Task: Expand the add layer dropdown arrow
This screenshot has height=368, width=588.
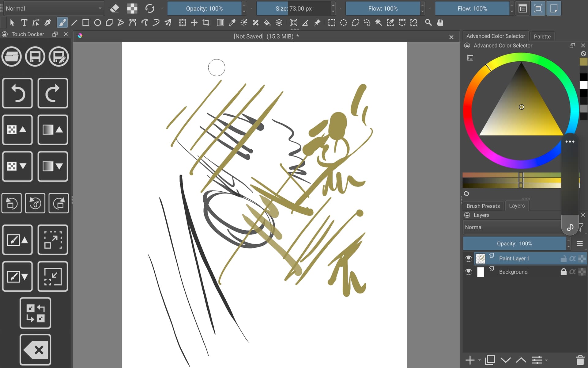Action: 479,360
